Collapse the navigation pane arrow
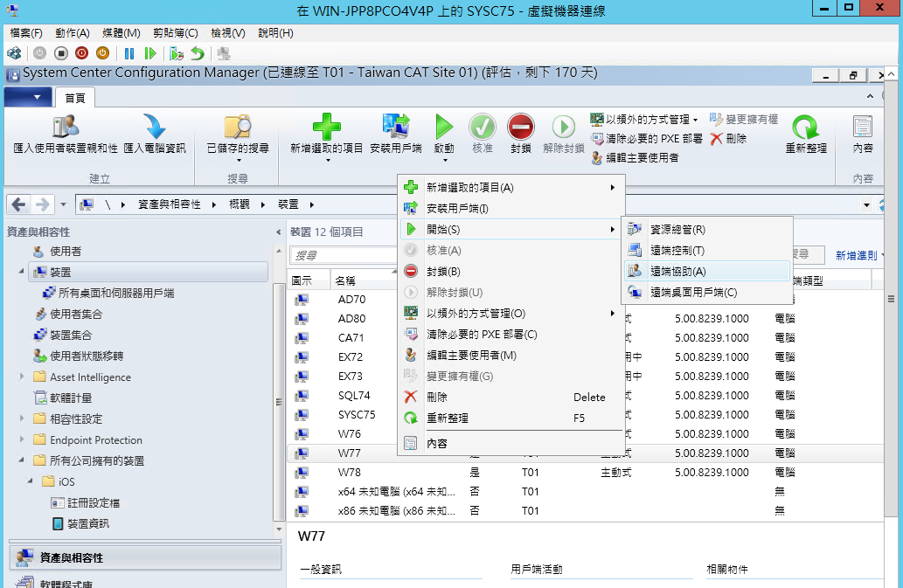This screenshot has height=588, width=903. coord(278,232)
